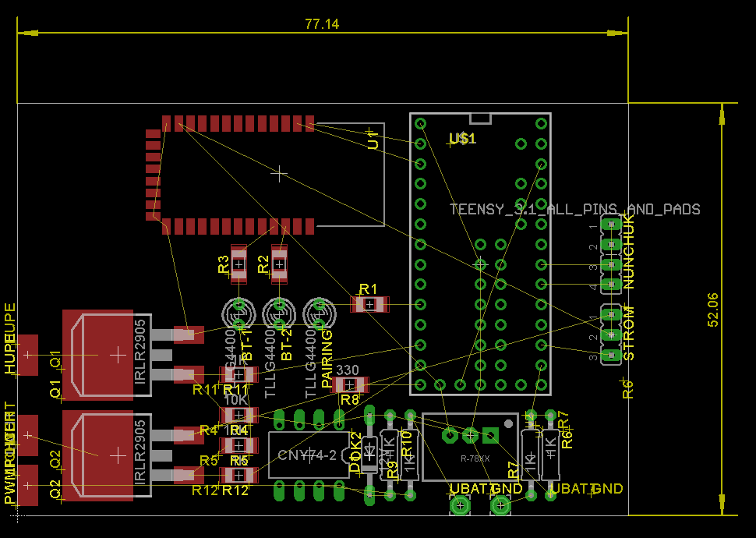Screen dimensions: 756x538
Task: Select the R2 resistor pad
Action: click(279, 264)
